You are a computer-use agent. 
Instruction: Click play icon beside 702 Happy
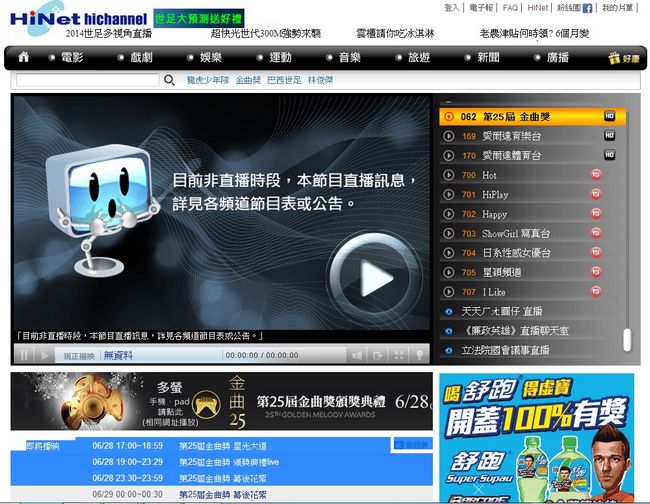point(449,214)
